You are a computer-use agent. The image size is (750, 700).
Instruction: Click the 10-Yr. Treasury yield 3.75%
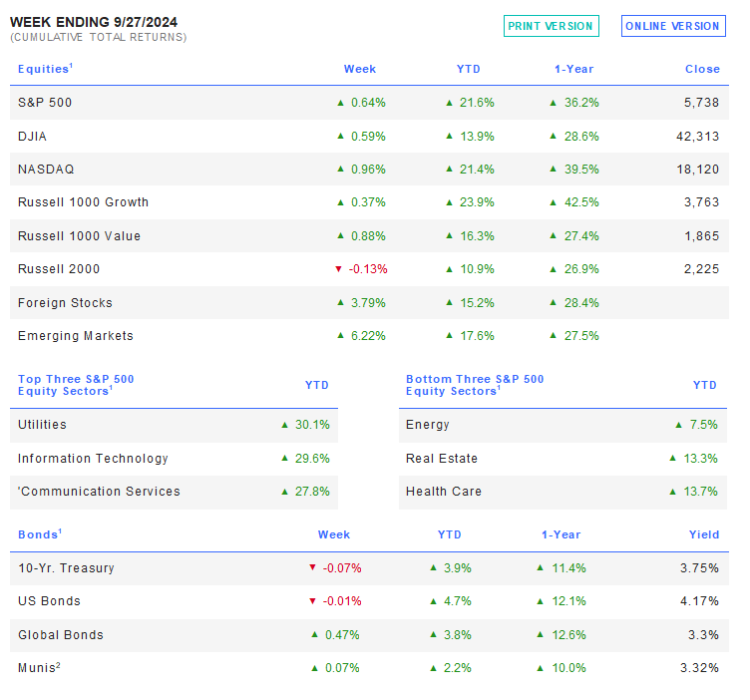tap(699, 568)
